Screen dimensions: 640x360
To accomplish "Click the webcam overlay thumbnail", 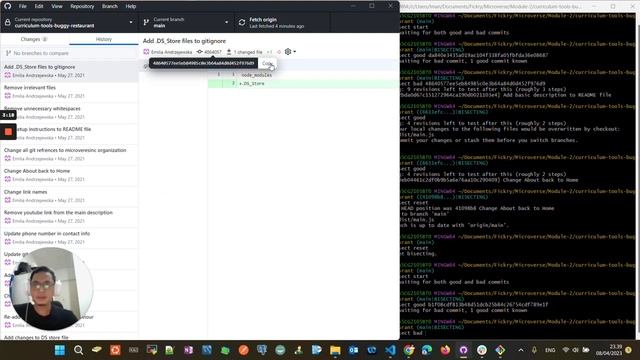I will tap(51, 289).
